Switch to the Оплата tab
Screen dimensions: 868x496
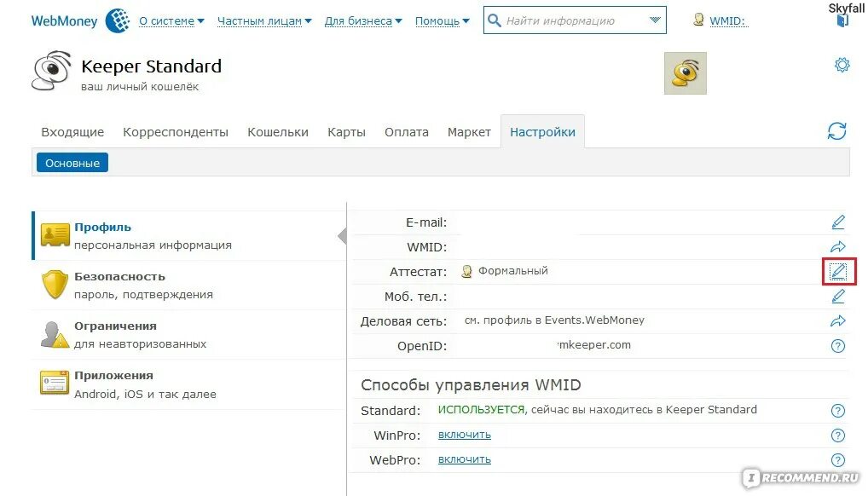(x=407, y=132)
